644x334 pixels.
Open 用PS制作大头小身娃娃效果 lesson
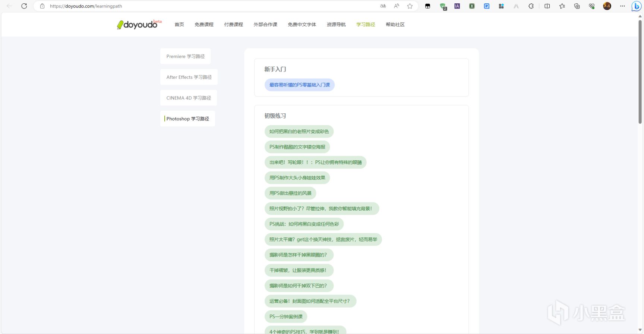click(x=297, y=178)
